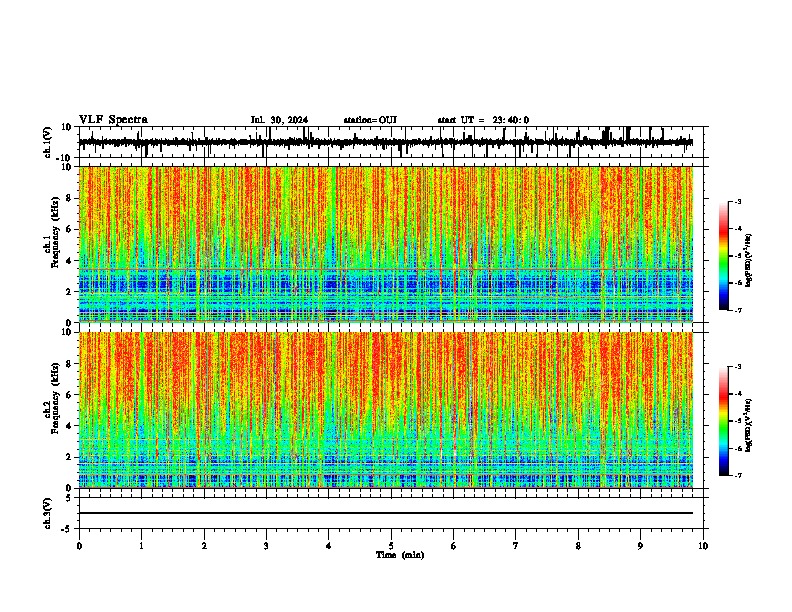Click the "Time (min)" axis label

[x=400, y=555]
